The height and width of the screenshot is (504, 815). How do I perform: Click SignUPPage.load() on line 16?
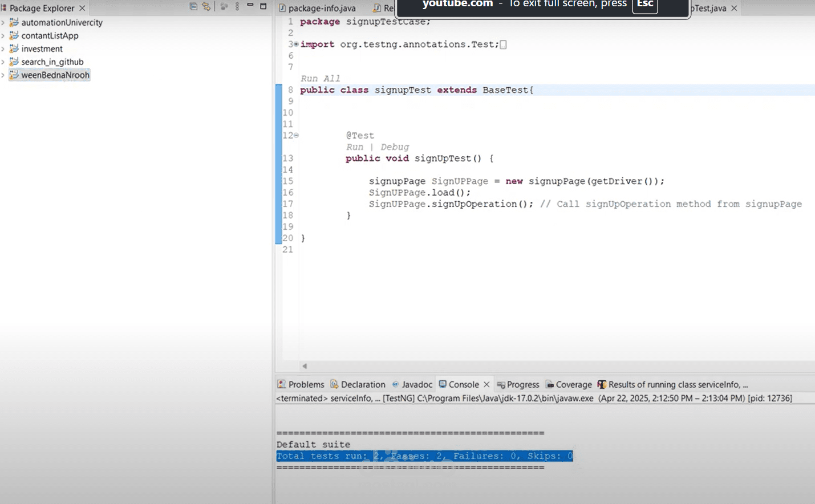pos(420,193)
